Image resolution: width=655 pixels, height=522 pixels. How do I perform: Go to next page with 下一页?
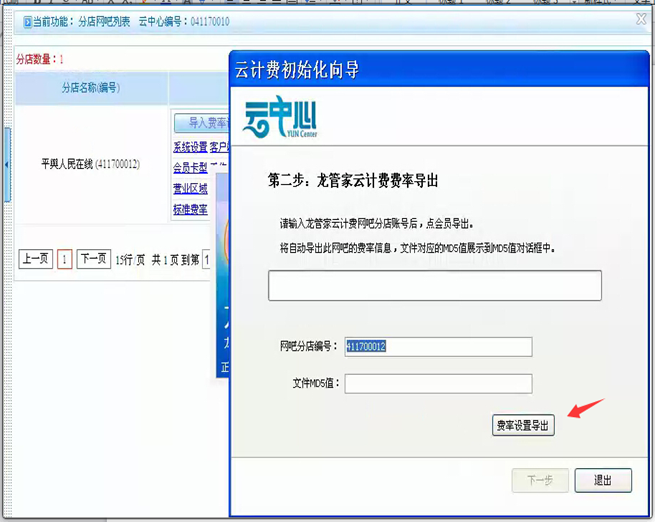coord(93,259)
